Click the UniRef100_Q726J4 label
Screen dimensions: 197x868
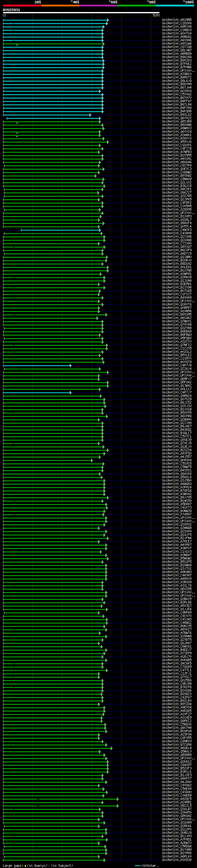[177, 369]
